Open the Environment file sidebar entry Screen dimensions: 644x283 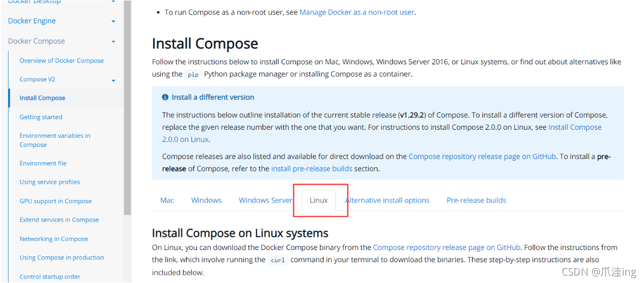(x=43, y=163)
